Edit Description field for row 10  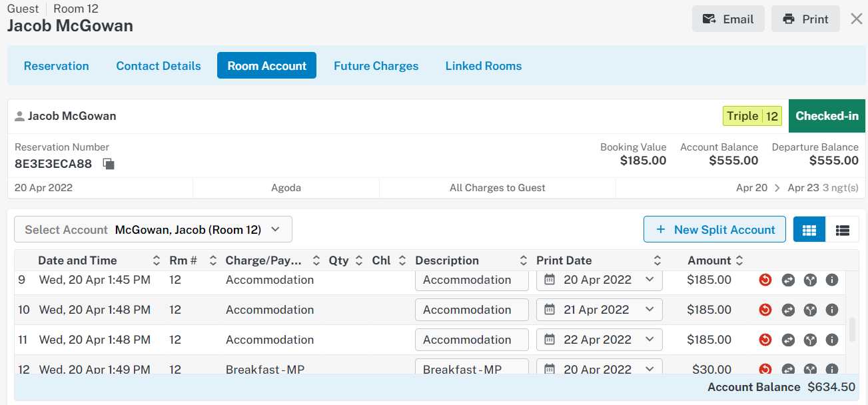point(472,310)
